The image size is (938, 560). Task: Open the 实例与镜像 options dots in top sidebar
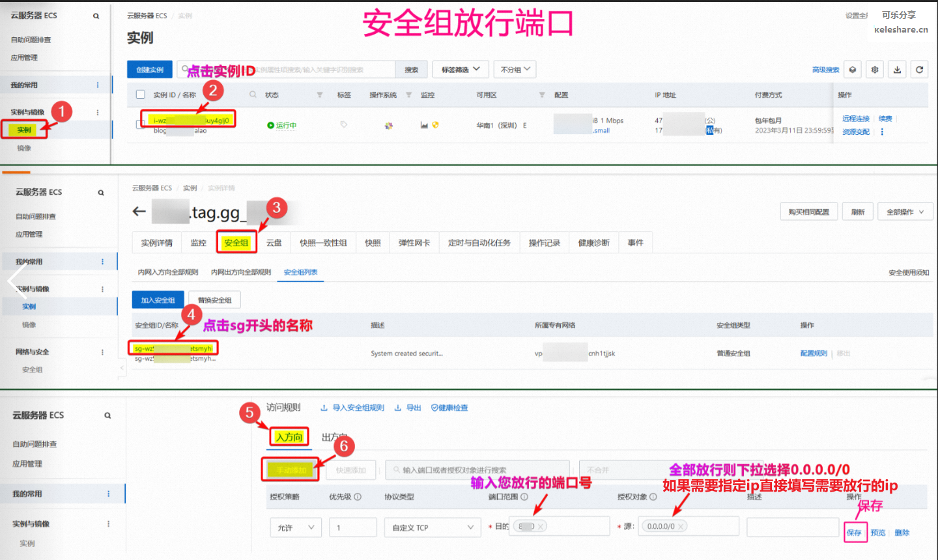[x=98, y=112]
